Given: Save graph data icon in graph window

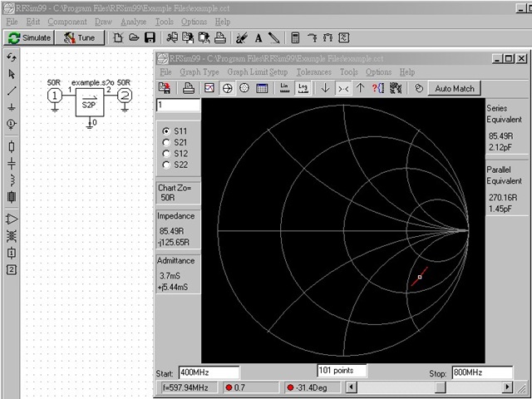Looking at the screenshot, I should point(165,88).
